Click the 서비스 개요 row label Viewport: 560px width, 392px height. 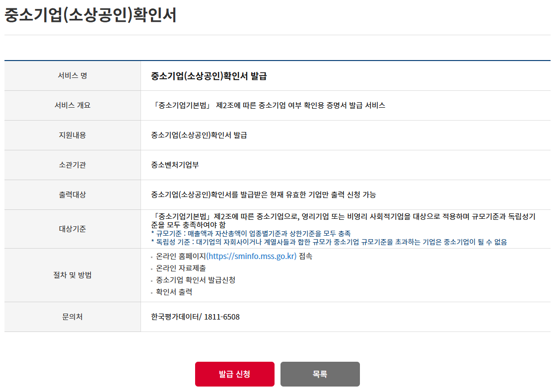(x=72, y=106)
